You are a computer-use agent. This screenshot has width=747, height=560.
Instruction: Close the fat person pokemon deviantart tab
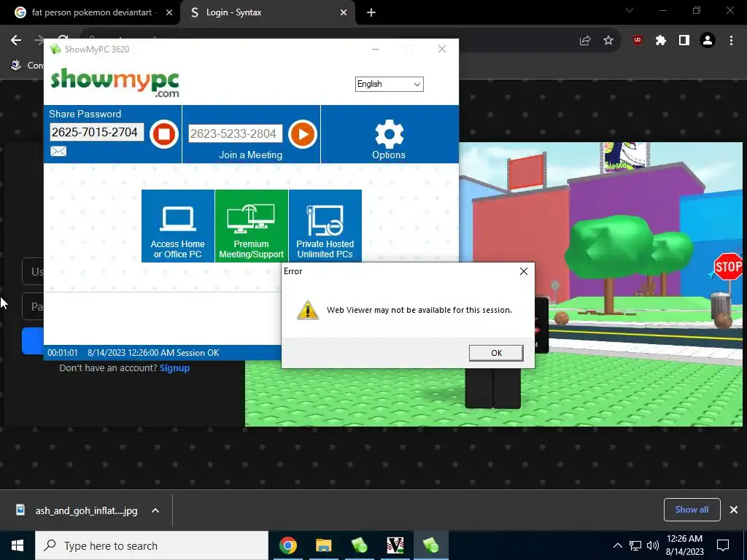click(x=169, y=12)
